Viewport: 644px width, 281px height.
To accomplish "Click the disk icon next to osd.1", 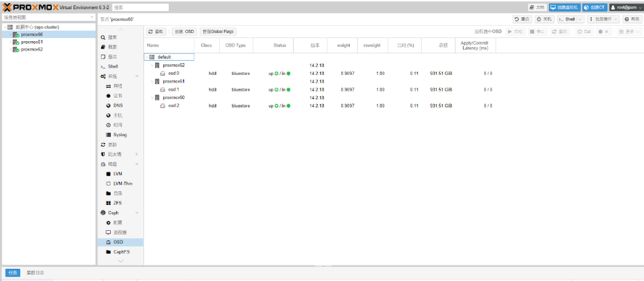I will pyautogui.click(x=163, y=89).
